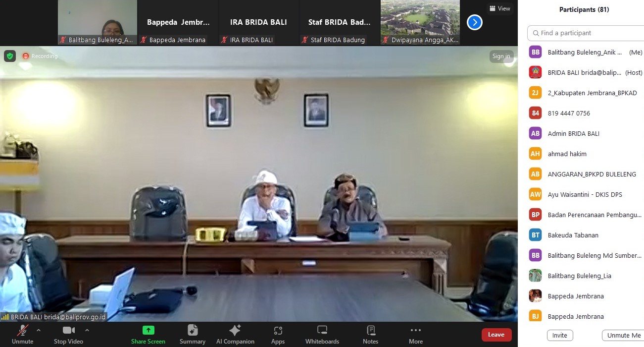644x347 pixels.
Task: Click the Invite button
Action: click(560, 336)
